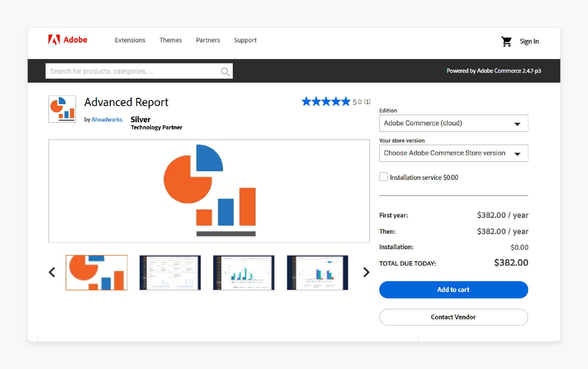
Task: Select the third line chart thumbnail
Action: point(244,273)
